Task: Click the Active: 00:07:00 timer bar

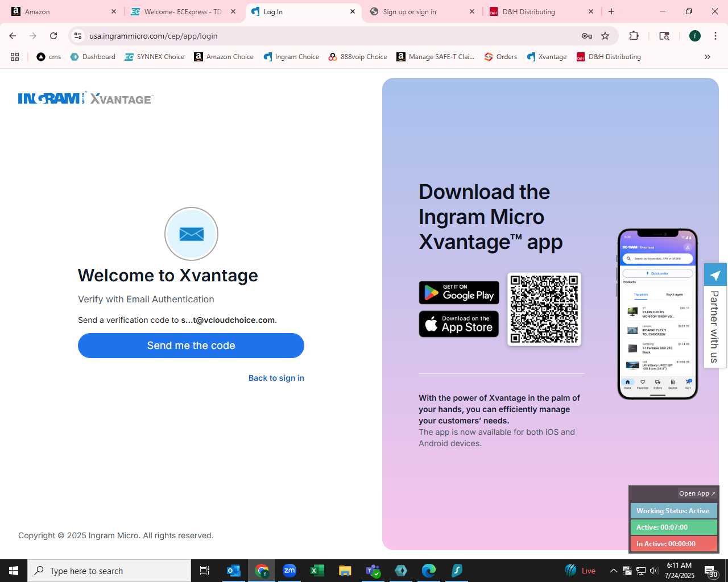Action: (673, 527)
